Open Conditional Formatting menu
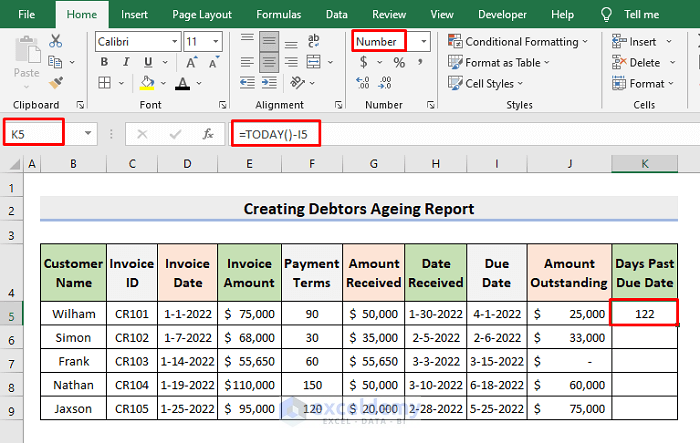 click(x=520, y=41)
